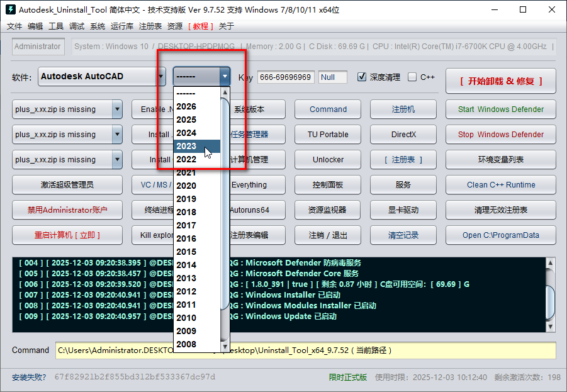Screen dimensions: 567x392
Task: Open the 工具 menu
Action: 56,26
